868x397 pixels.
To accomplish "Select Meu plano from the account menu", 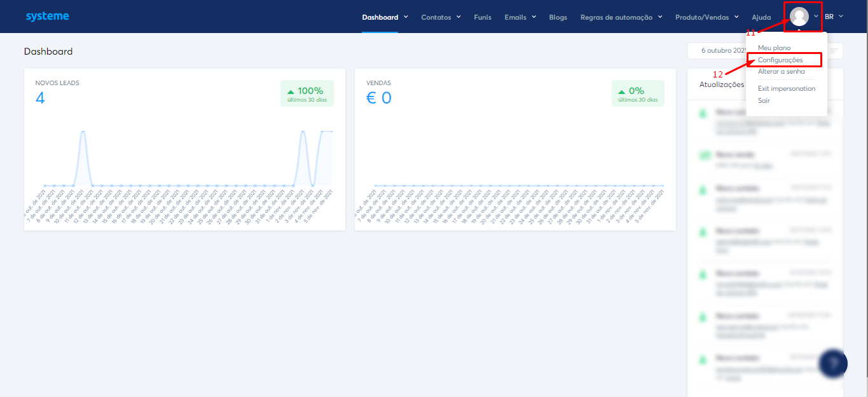I will tap(773, 48).
